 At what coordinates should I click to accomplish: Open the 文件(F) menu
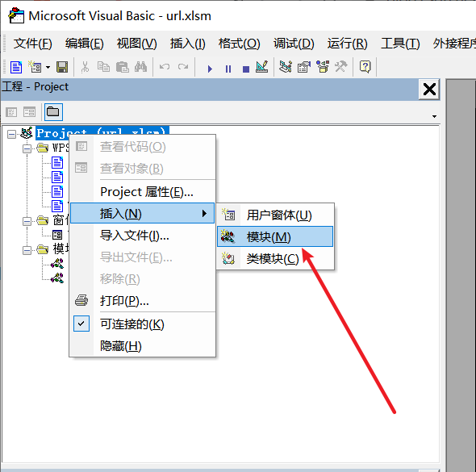click(x=33, y=44)
